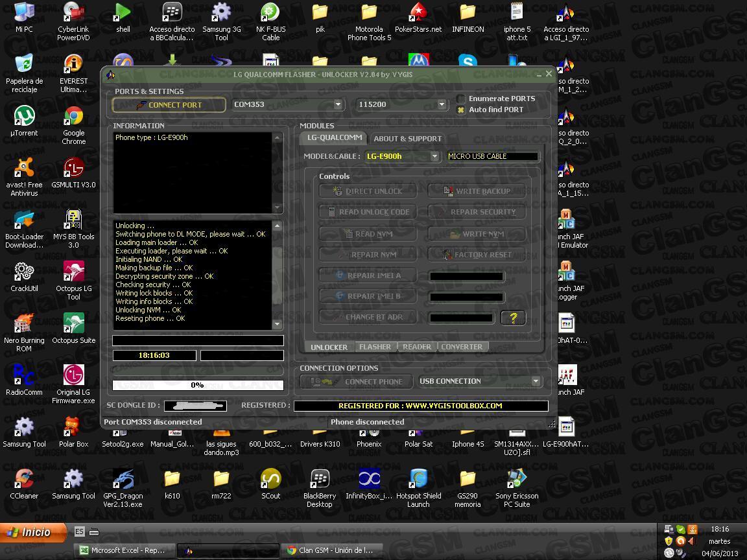Open the Inicio start button
The height and width of the screenshot is (560, 747).
(x=33, y=532)
